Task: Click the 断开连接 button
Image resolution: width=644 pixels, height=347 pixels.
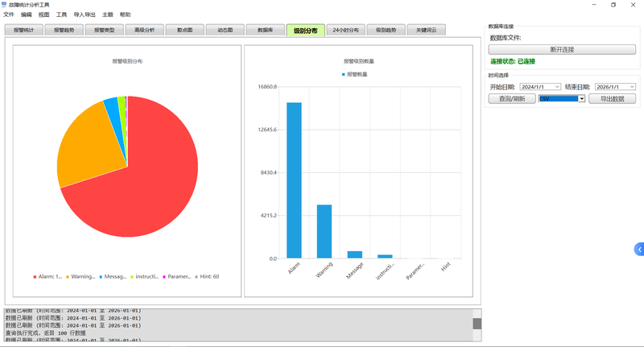Action: [562, 50]
